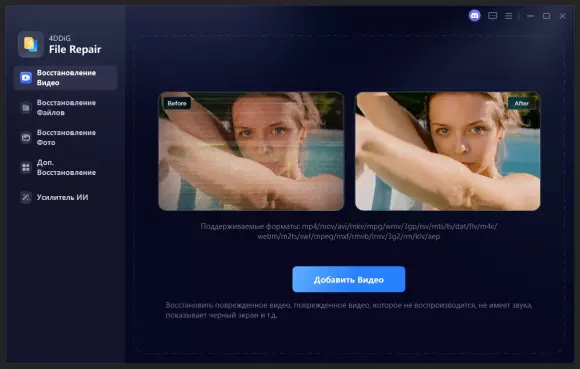Open the Discord community icon
580x369 pixels.
point(474,16)
